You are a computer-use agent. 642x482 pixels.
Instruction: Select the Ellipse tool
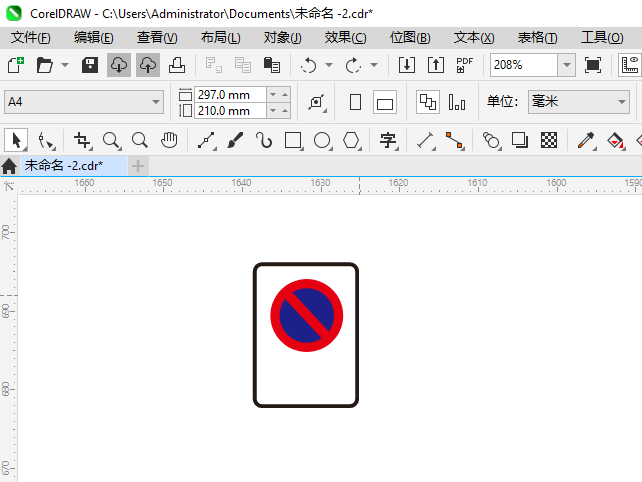pyautogui.click(x=322, y=140)
